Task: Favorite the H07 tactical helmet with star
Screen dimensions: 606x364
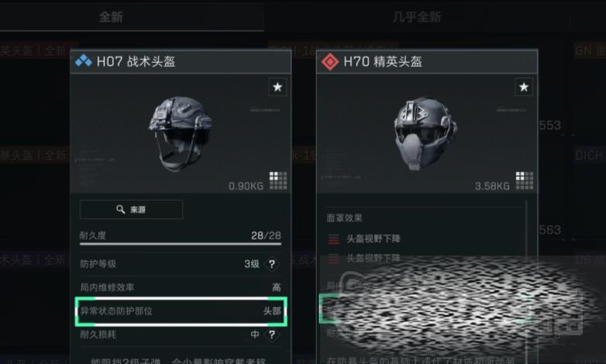Action: coord(277,88)
